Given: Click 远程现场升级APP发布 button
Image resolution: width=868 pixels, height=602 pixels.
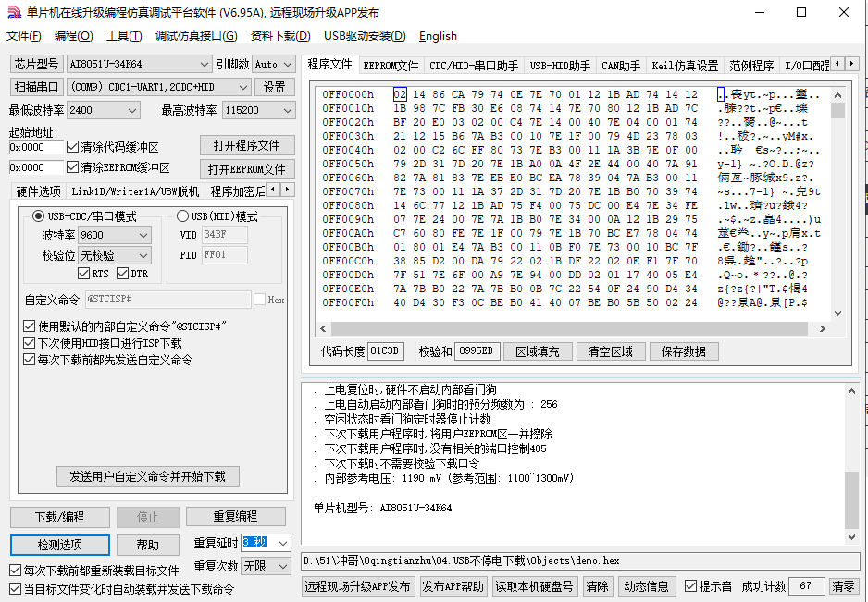Looking at the screenshot, I should 357,586.
